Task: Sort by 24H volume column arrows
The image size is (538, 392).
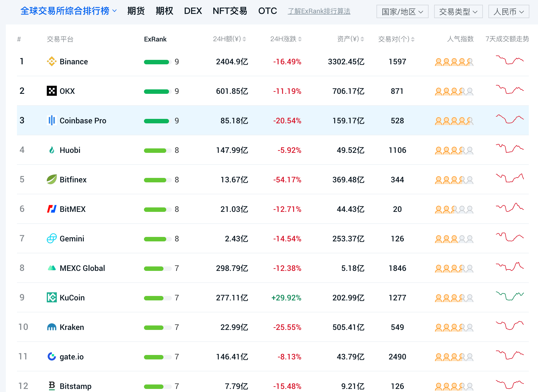Action: [244, 39]
